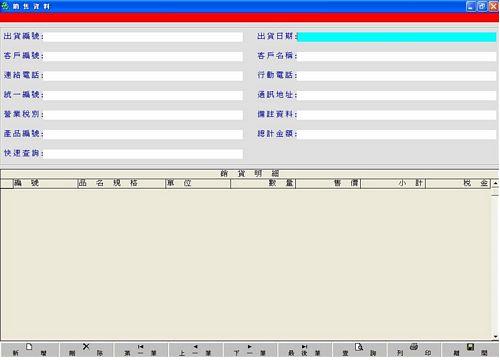Focus the 備註資料 input field
Screen dimensions: 500x360
pos(397,115)
